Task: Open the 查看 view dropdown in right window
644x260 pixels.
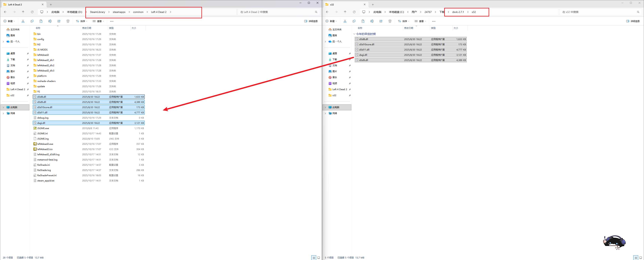Action: [420, 21]
